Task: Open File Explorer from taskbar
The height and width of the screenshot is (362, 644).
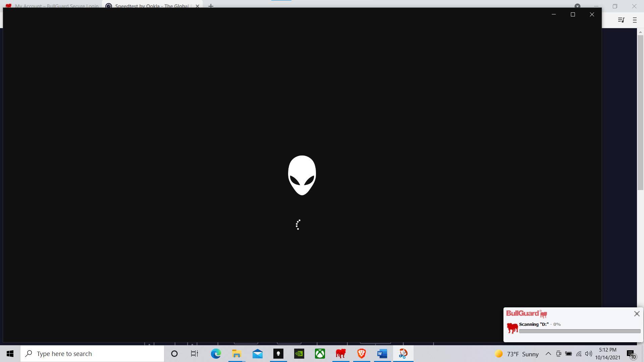Action: (236, 354)
